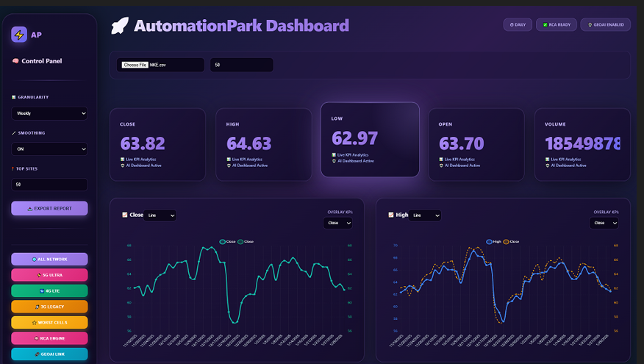This screenshot has height=364, width=644.
Task: Open the Close chart type Line dropdown
Action: [x=160, y=215]
